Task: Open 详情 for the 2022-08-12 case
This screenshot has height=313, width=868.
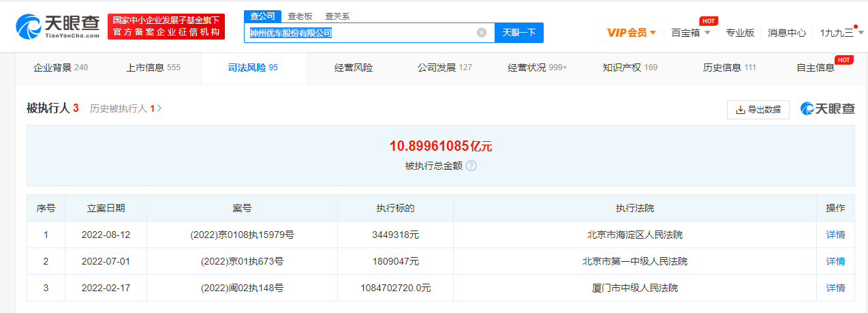Action: click(835, 235)
